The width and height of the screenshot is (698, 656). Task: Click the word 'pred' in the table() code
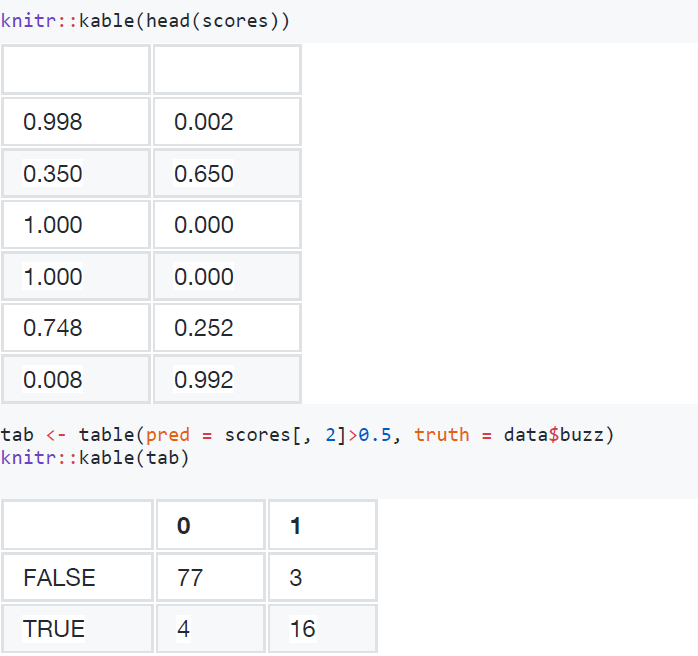click(168, 435)
